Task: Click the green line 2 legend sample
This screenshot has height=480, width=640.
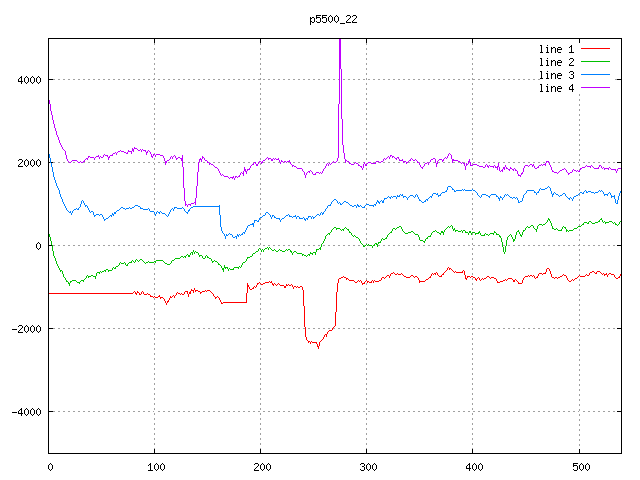Action: (x=595, y=62)
